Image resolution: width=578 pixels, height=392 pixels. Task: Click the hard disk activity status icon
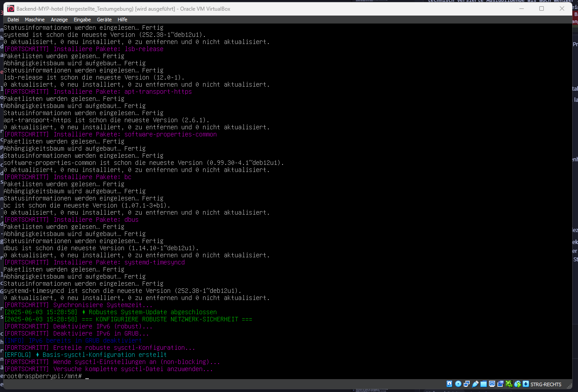450,384
